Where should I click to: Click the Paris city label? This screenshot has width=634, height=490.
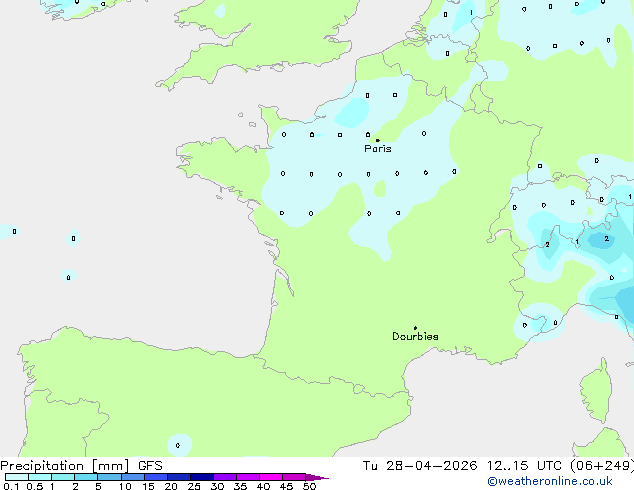[x=378, y=149]
